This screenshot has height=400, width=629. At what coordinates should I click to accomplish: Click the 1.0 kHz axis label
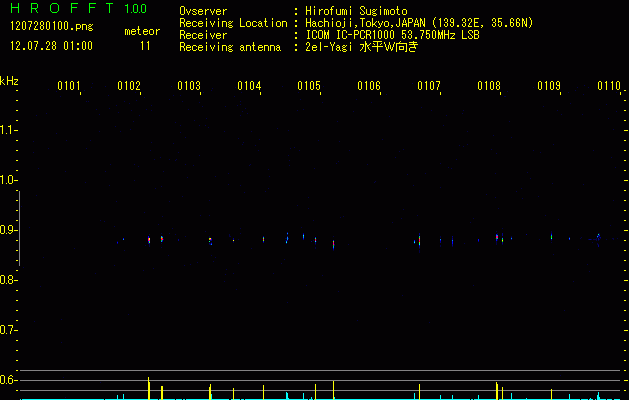coord(8,180)
